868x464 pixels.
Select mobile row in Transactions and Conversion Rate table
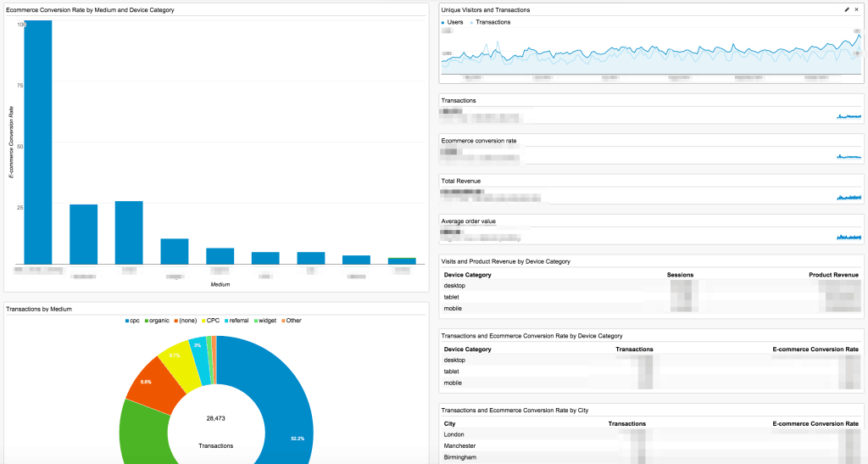click(x=651, y=383)
